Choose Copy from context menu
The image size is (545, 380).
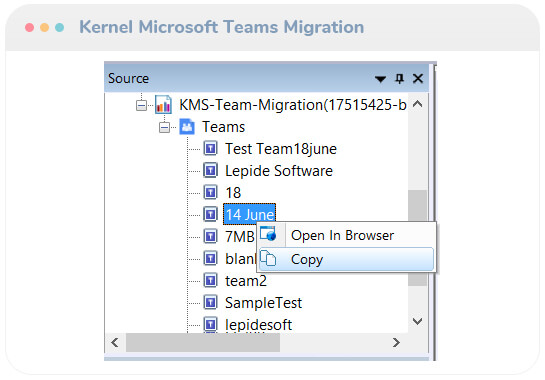pos(346,259)
